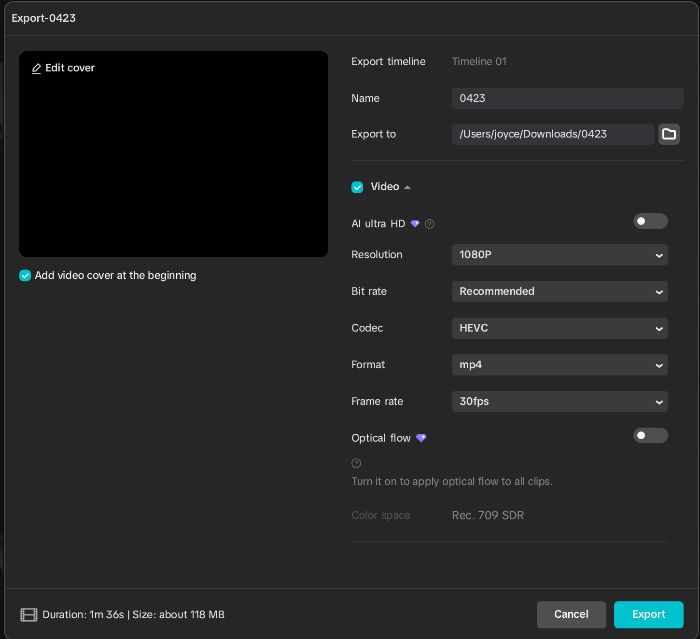This screenshot has width=700, height=639.
Task: Open the Frame rate 30fps dropdown
Action: tap(559, 401)
